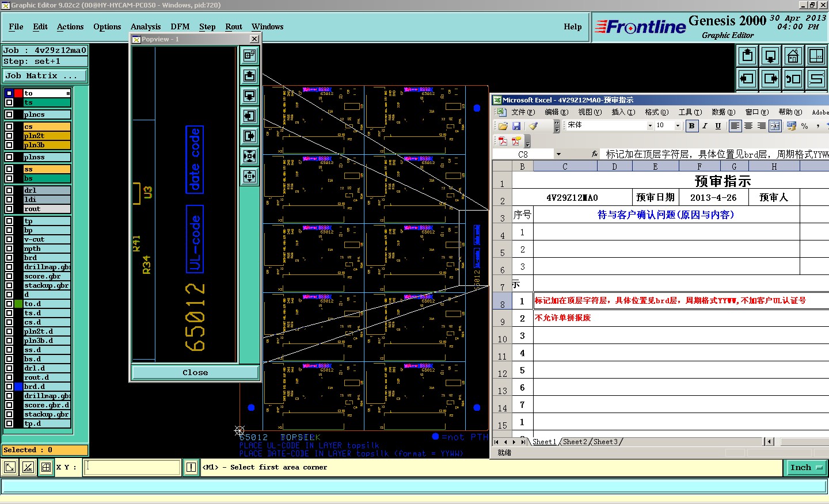The image size is (829, 504).
Task: Click the Popview zoom out arrows icon
Action: click(x=250, y=176)
